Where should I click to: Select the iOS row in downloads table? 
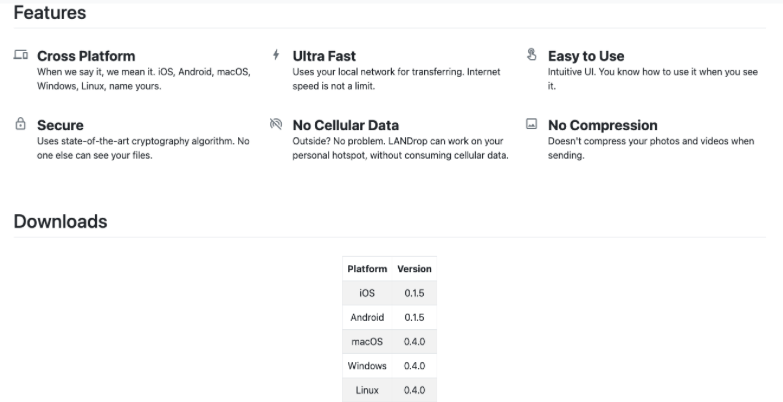pos(367,293)
